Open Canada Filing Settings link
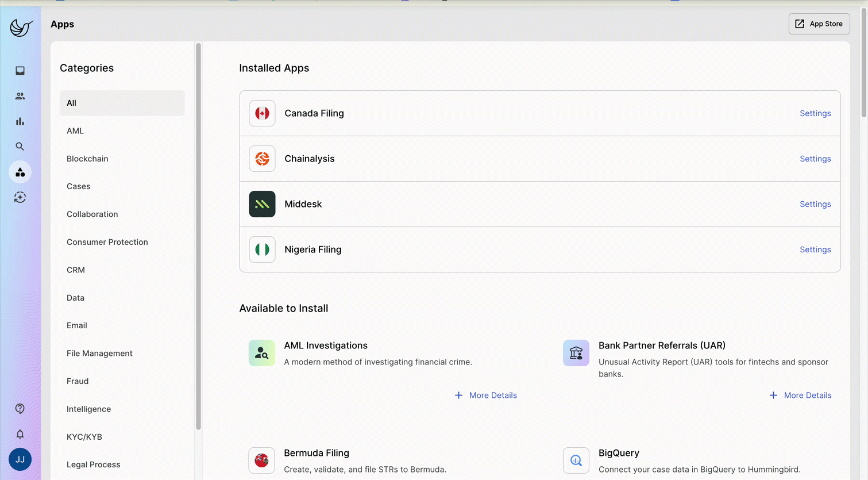868x480 pixels. pos(815,113)
